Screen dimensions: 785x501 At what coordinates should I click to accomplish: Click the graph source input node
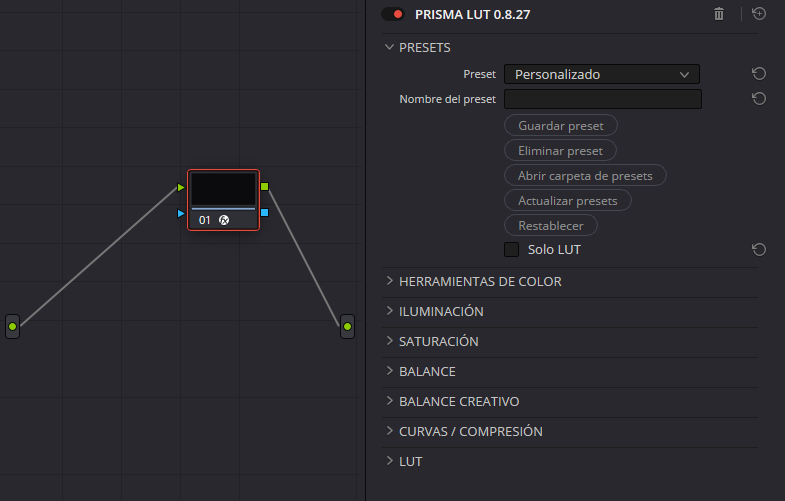click(x=13, y=326)
